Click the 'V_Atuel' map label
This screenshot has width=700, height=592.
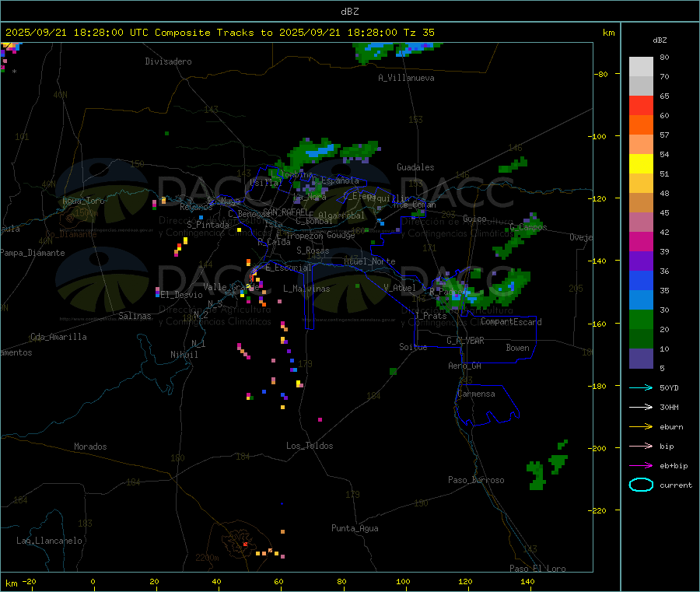tap(400, 288)
